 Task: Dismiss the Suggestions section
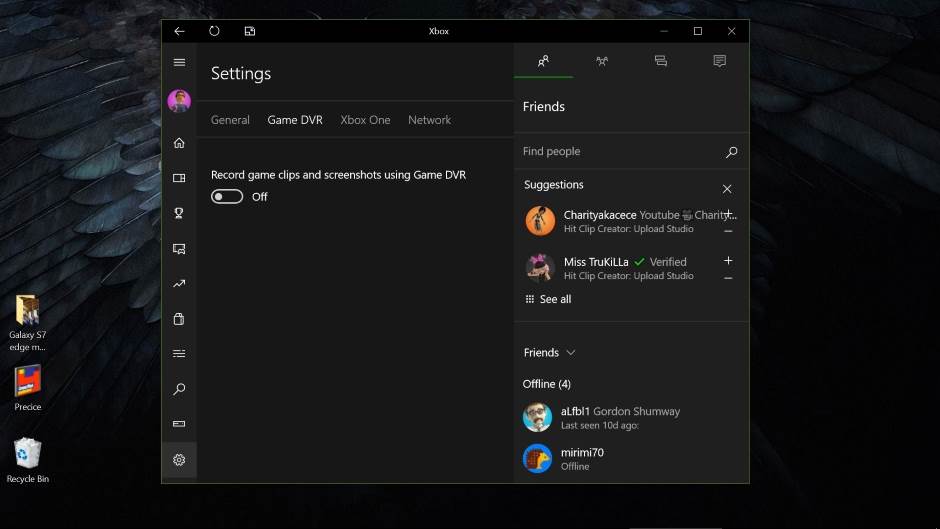pyautogui.click(x=727, y=189)
